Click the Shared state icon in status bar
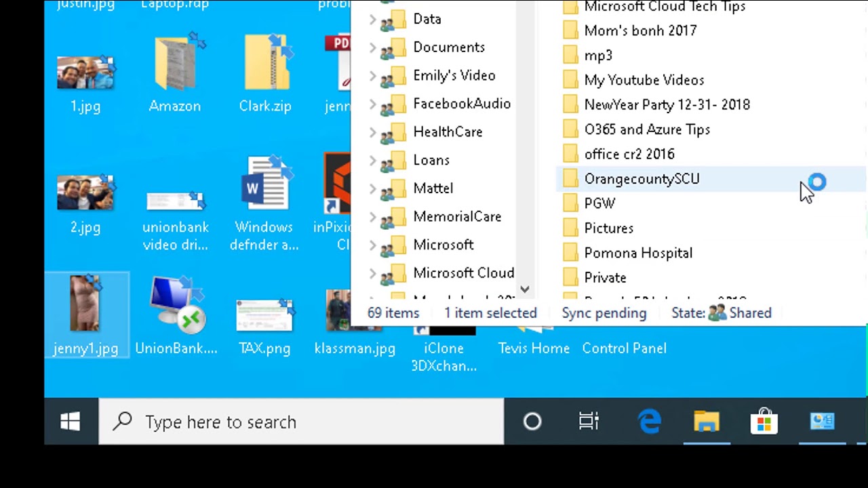The height and width of the screenshot is (488, 868). coord(717,313)
